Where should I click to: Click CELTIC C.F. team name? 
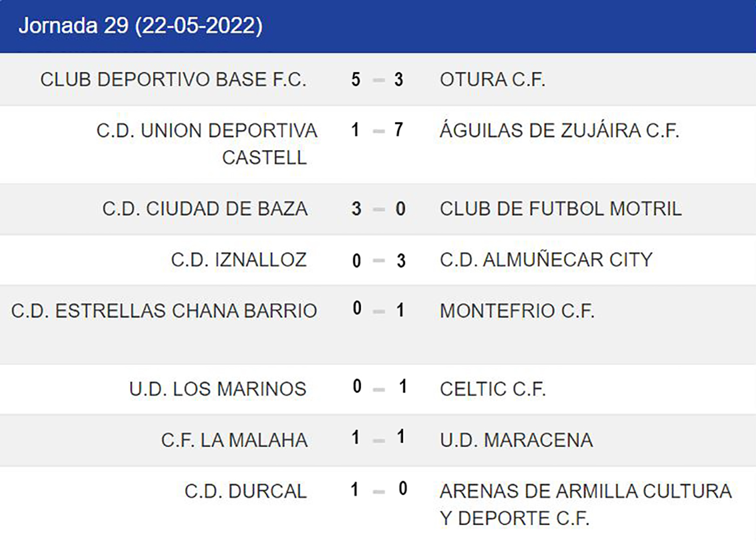492,389
